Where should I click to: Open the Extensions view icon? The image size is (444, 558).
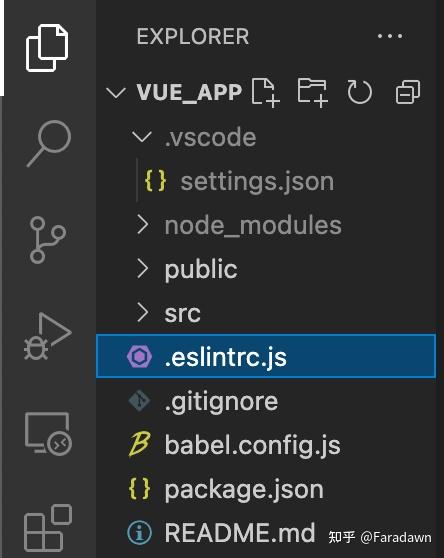[x=48, y=528]
